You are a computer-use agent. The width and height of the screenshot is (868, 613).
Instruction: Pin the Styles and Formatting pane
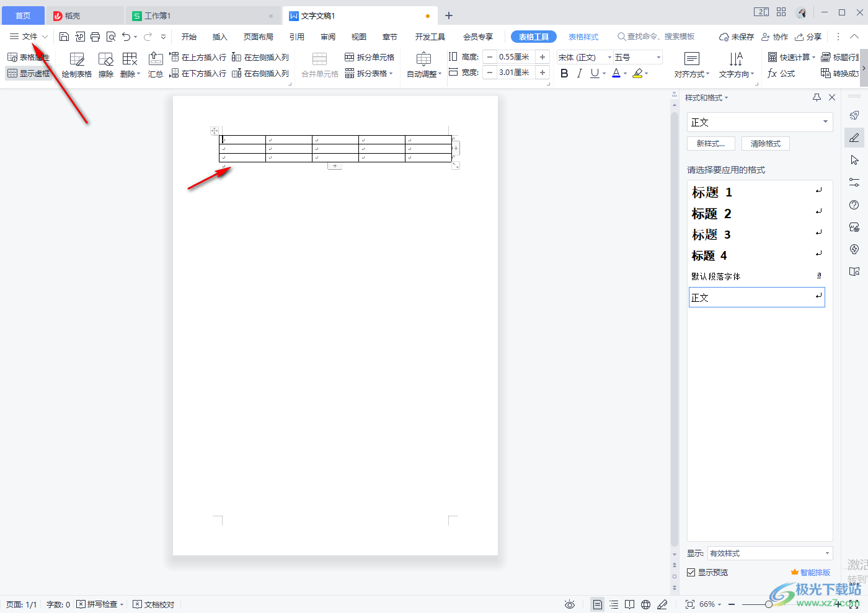817,97
